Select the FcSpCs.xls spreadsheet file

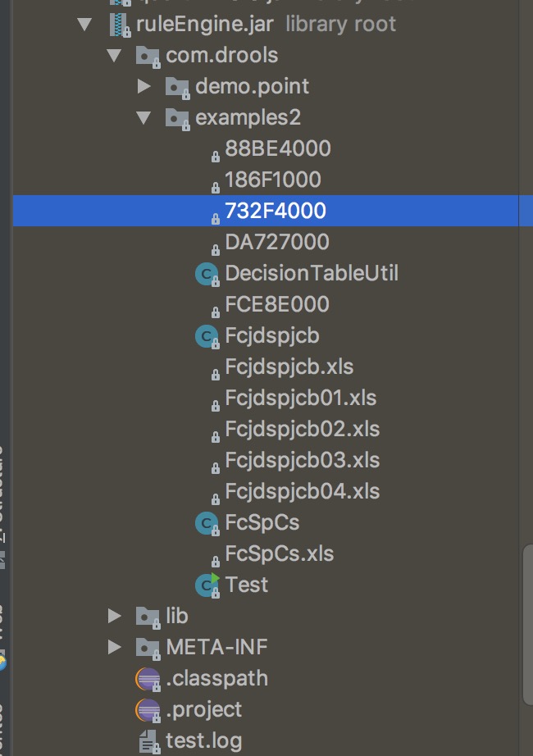tap(279, 553)
